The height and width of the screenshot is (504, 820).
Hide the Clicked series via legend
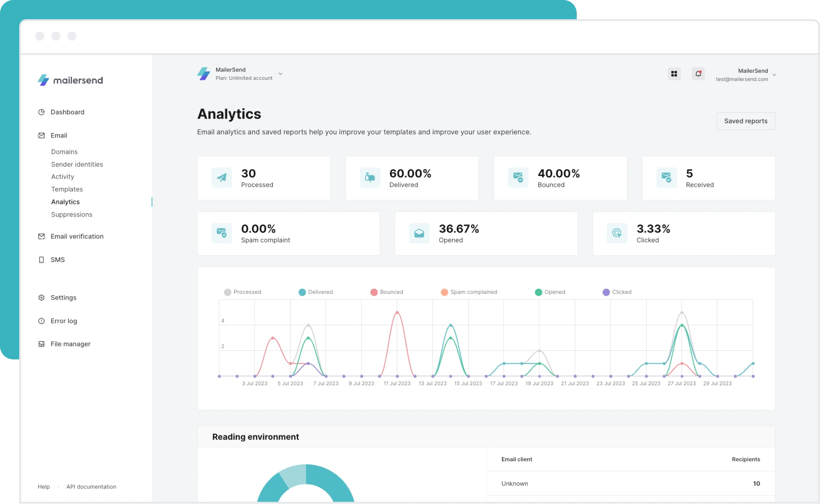click(x=617, y=292)
